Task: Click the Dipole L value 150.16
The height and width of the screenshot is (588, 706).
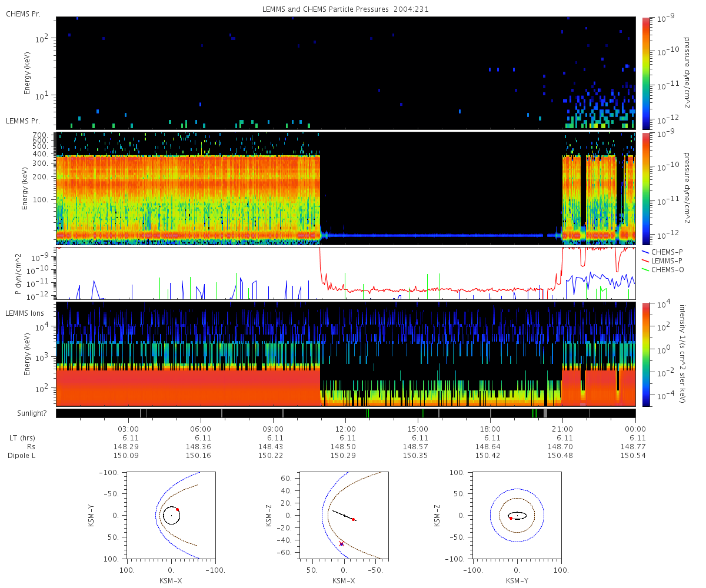Action: coord(198,455)
